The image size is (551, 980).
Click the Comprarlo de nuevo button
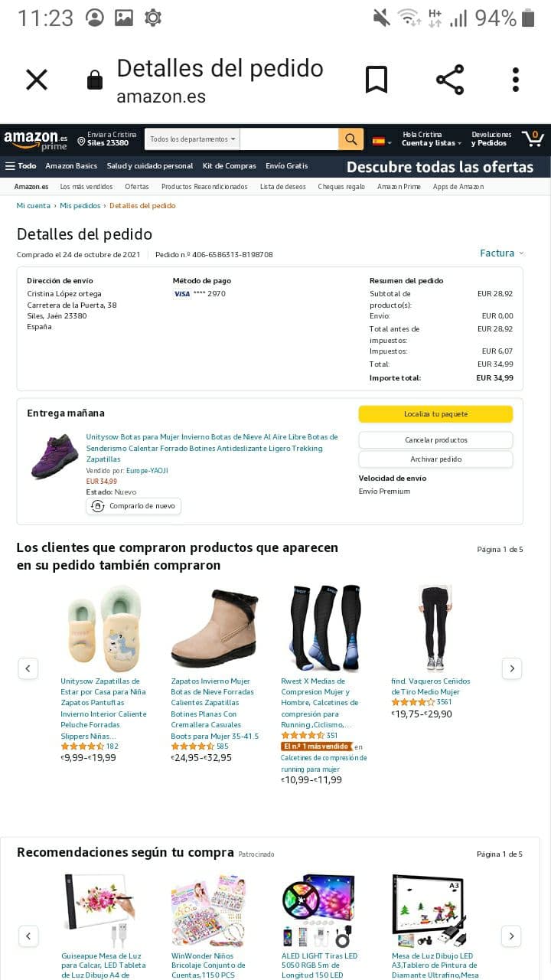click(134, 506)
